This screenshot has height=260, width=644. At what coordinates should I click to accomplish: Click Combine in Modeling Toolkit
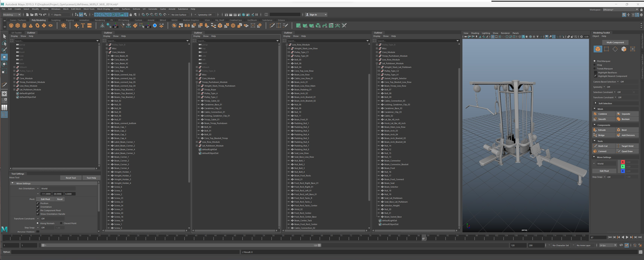603,114
